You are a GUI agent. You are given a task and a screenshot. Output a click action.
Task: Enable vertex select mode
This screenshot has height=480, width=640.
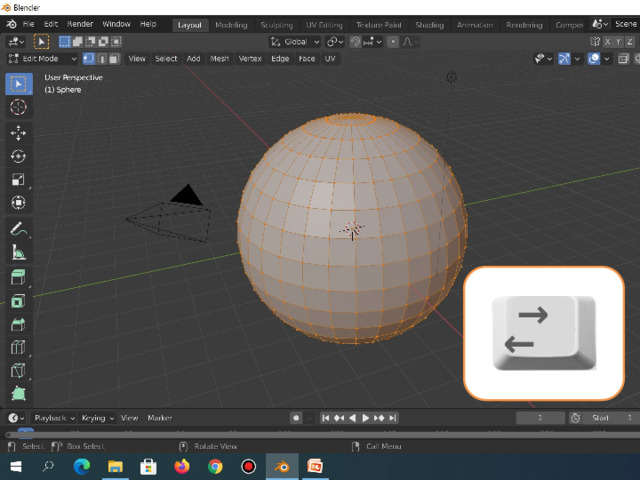pyautogui.click(x=89, y=59)
